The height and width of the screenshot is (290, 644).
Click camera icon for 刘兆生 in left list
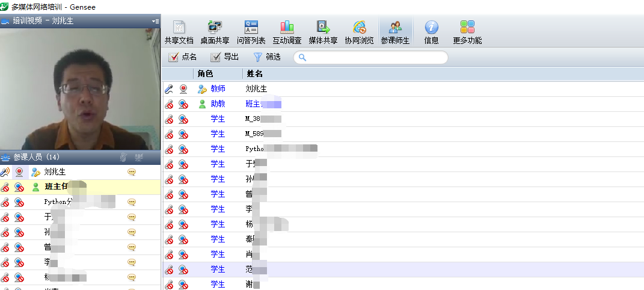[x=19, y=172]
